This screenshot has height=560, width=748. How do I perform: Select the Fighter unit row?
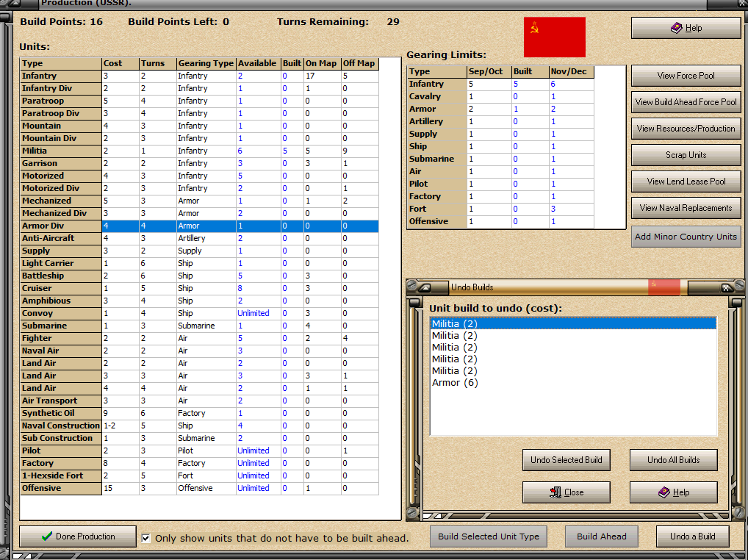[x=199, y=338]
